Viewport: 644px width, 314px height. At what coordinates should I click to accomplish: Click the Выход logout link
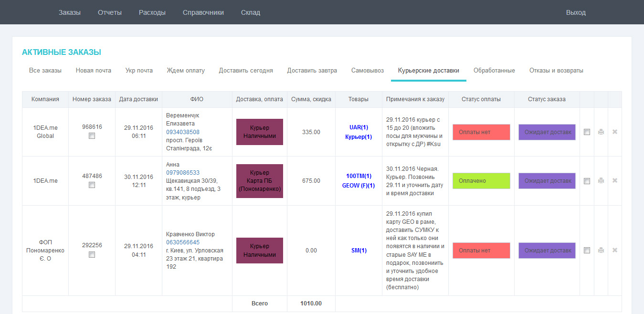(576, 12)
